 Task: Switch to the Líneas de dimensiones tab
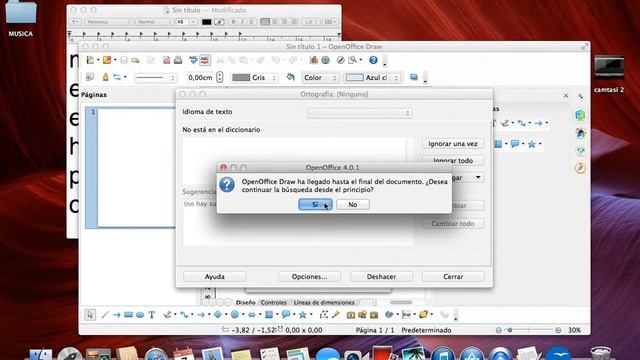click(x=324, y=302)
